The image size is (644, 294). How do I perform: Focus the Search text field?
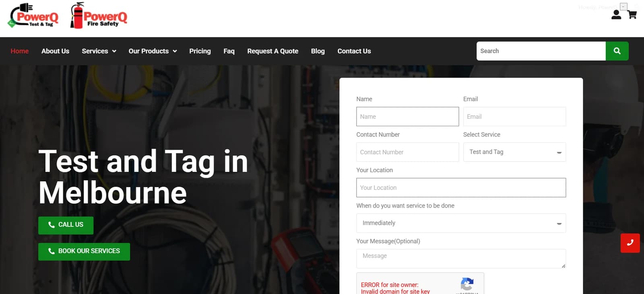coord(541,51)
